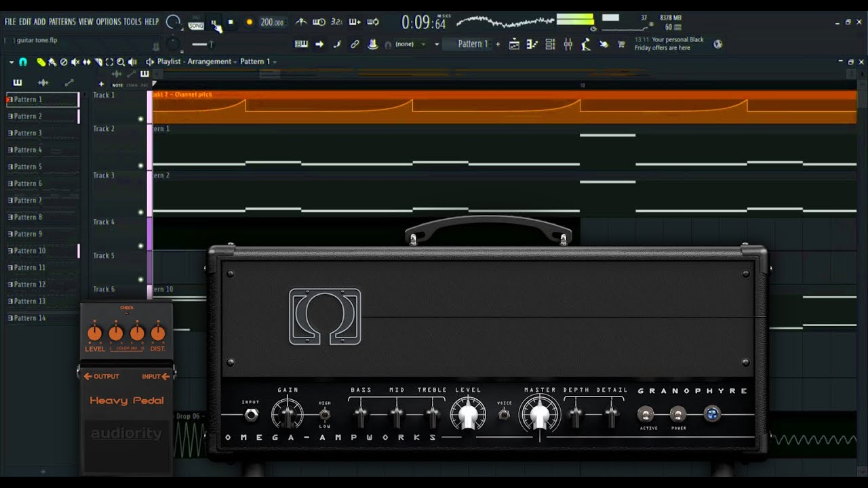Mute Track 2 with its green dot
Image resolution: width=868 pixels, height=488 pixels.
141,166
